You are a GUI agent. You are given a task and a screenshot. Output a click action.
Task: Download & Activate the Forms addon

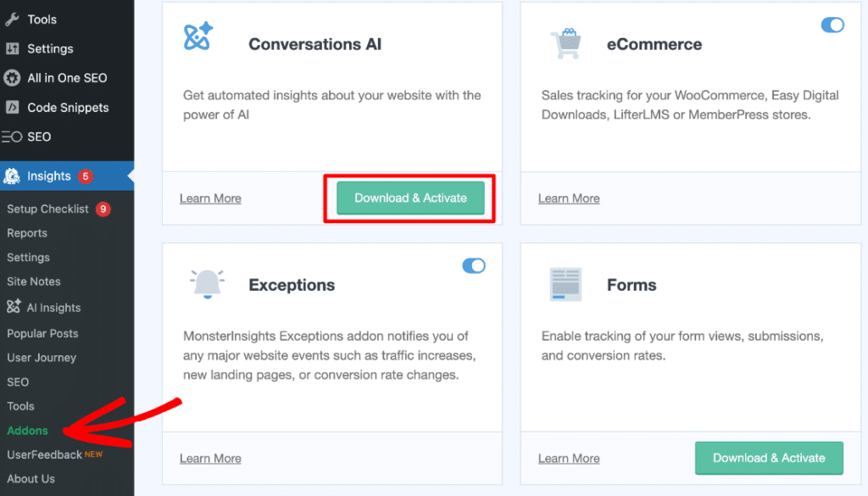pos(769,458)
